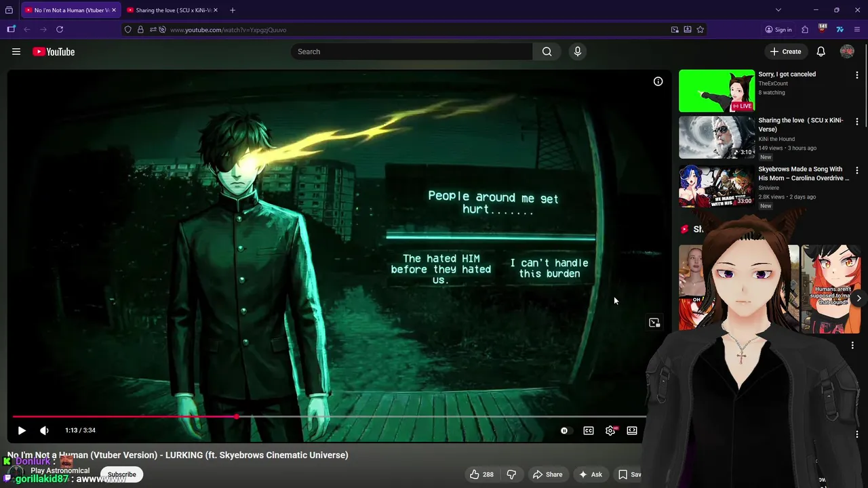Open the YouTube guide hamburger menu
Image resolution: width=868 pixels, height=488 pixels.
click(x=16, y=52)
